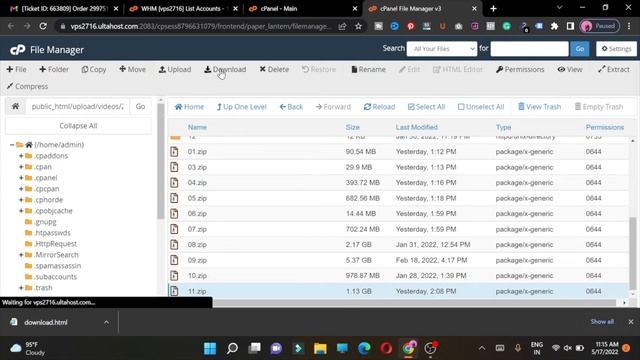Select file 11.zip row
The image size is (640, 360).
pyautogui.click(x=398, y=291)
